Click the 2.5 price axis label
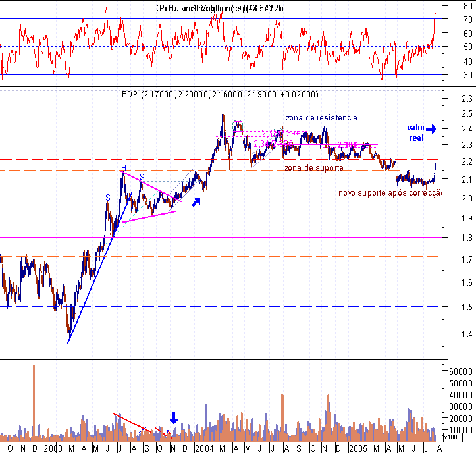 [467, 113]
